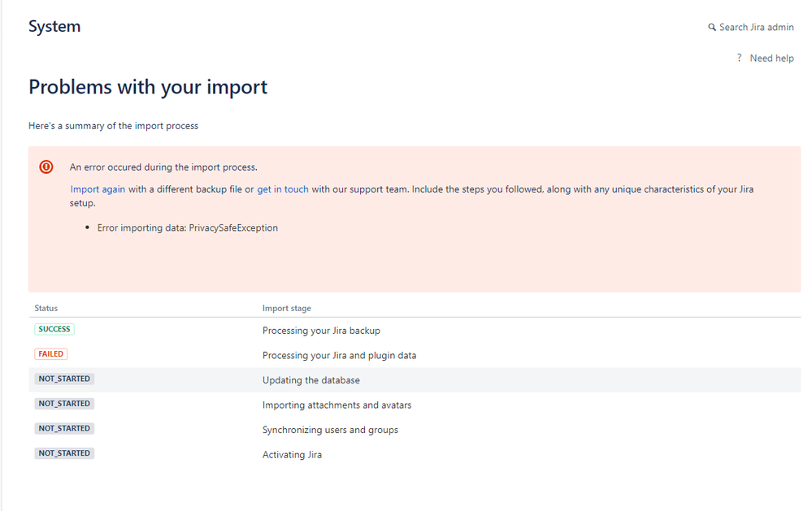Open the Search Jira admin field
Image resolution: width=812 pixels, height=511 pixels.
pos(751,28)
